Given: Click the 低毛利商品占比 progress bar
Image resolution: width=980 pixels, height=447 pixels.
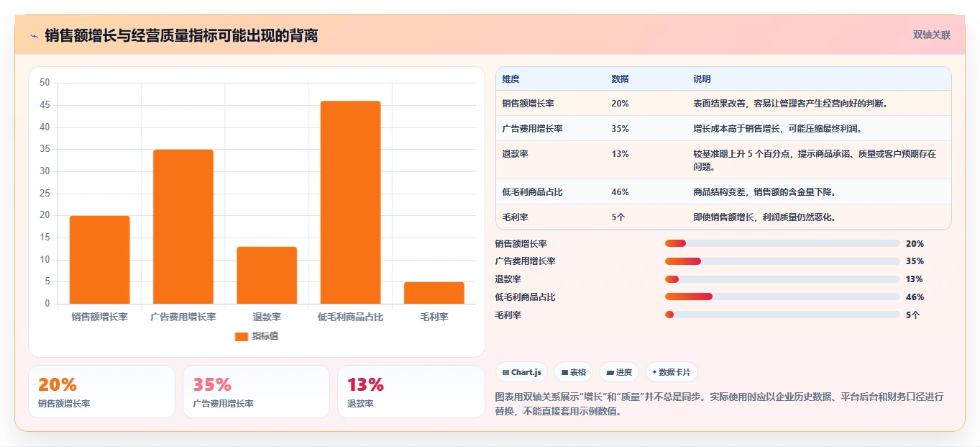Looking at the screenshot, I should (782, 297).
